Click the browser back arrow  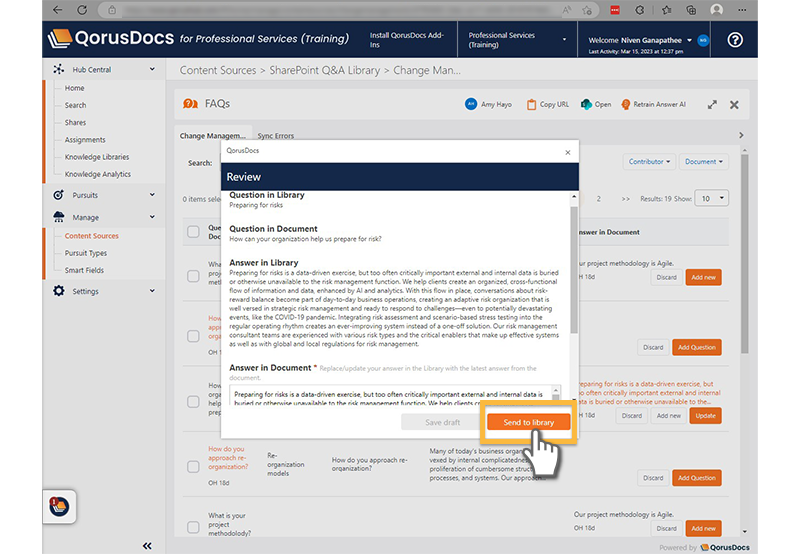click(x=57, y=10)
